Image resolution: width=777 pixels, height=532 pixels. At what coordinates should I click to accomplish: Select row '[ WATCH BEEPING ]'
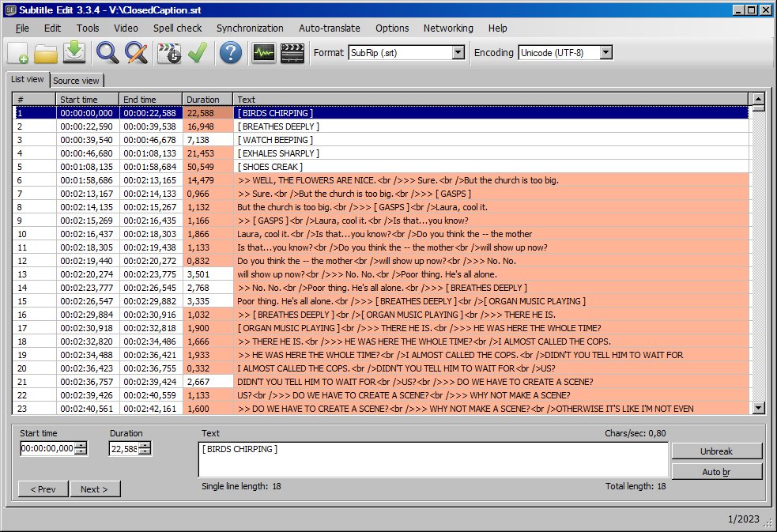coord(380,140)
